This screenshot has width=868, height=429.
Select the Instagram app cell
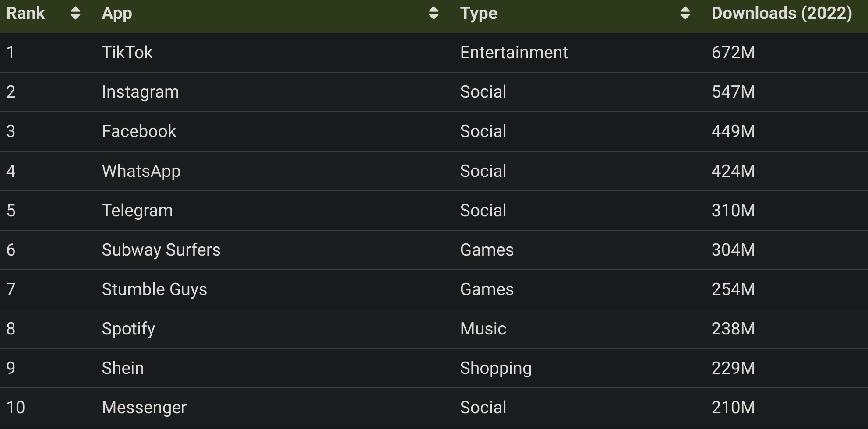(140, 92)
